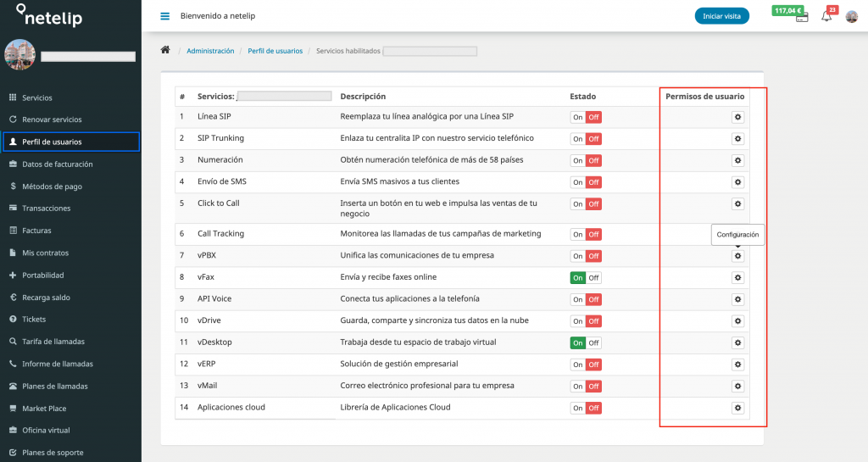Open the hamburger menu icon
Image resolution: width=868 pixels, height=462 pixels.
[165, 16]
